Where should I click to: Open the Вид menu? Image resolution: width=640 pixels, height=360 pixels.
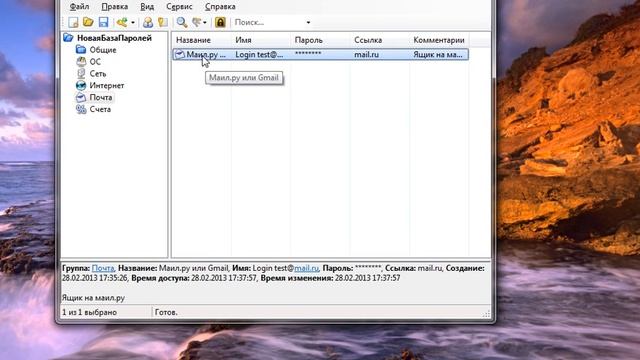pyautogui.click(x=147, y=7)
